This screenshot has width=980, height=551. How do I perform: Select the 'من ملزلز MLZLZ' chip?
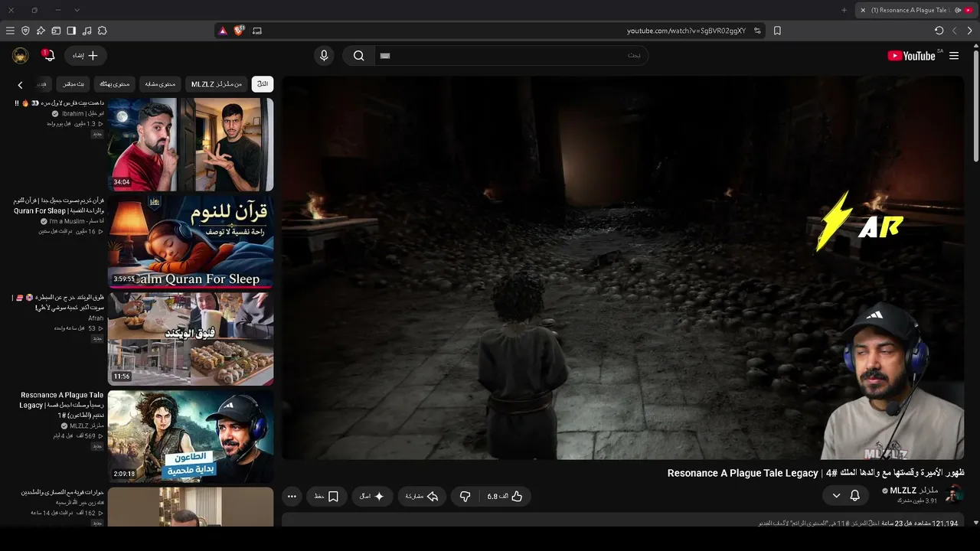tap(217, 84)
